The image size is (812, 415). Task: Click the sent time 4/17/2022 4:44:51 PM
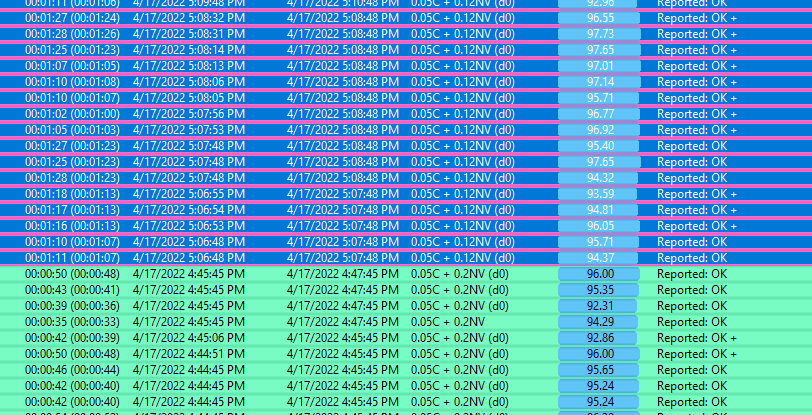click(188, 354)
